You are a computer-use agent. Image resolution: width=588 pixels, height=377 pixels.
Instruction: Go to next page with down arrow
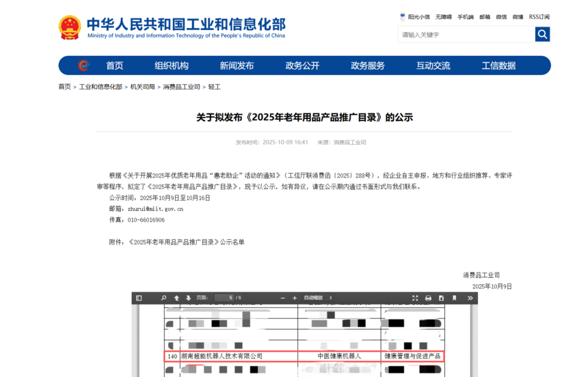pos(188,298)
